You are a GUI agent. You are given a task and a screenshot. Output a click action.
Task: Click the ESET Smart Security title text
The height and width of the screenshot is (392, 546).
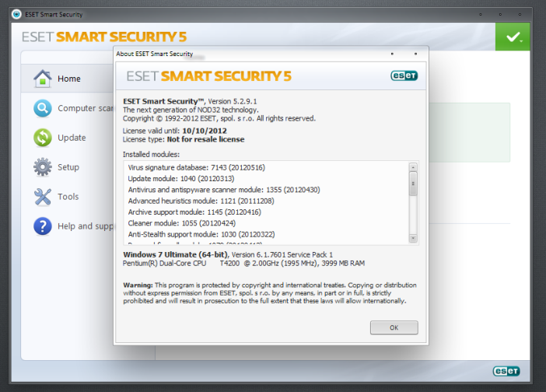pos(54,15)
